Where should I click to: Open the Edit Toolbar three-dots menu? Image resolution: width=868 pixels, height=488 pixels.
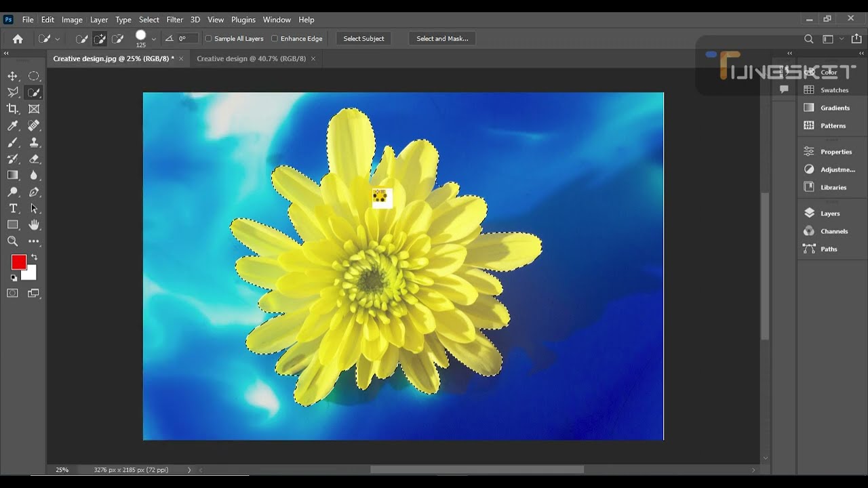[34, 241]
